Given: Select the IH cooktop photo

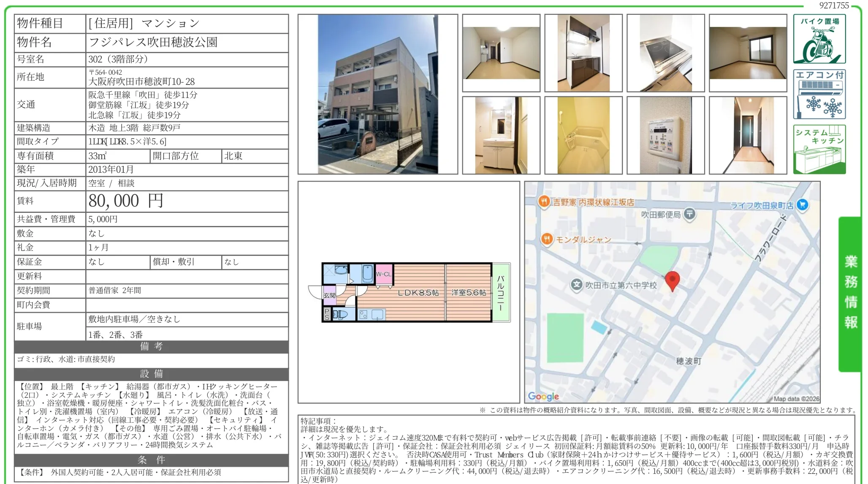Looking at the screenshot, I should [666, 53].
